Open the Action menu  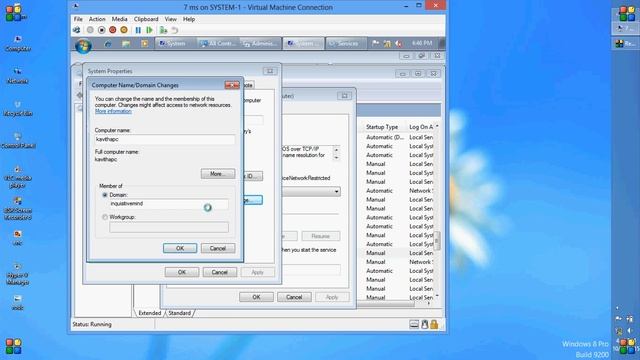(x=97, y=19)
